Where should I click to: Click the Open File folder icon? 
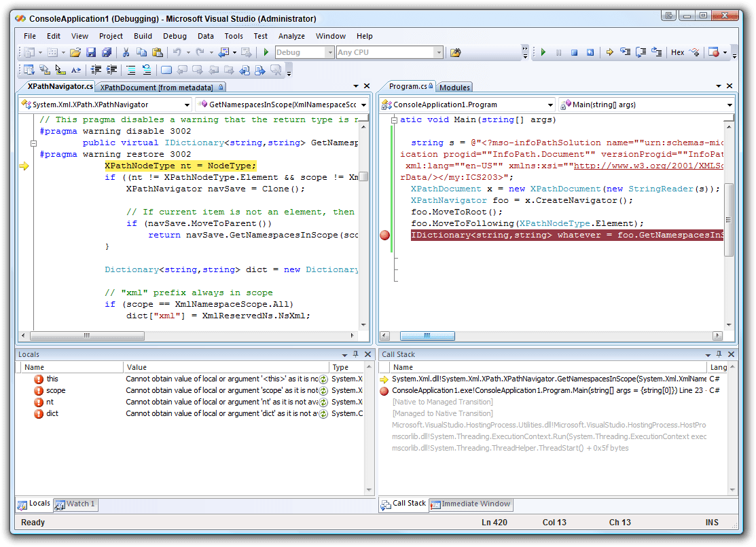tap(75, 52)
